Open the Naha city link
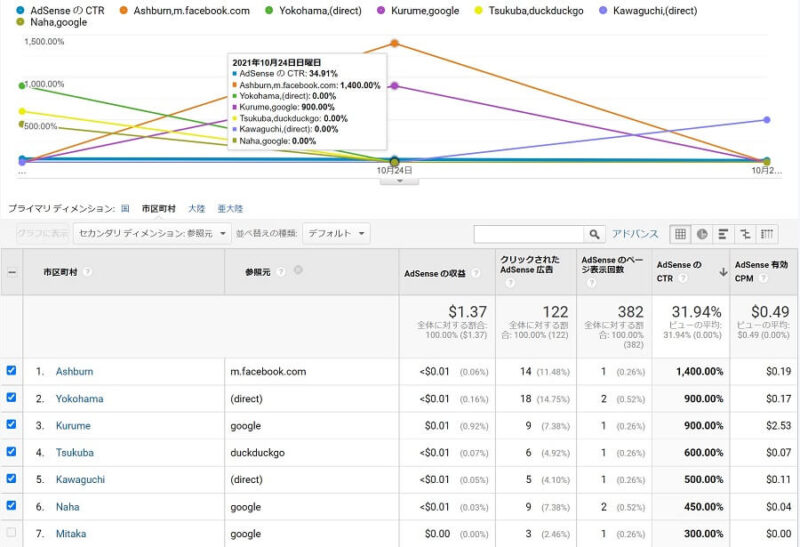 67,507
